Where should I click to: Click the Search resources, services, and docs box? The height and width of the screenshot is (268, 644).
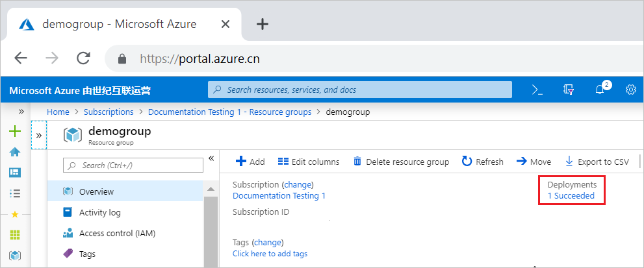pyautogui.click(x=360, y=90)
